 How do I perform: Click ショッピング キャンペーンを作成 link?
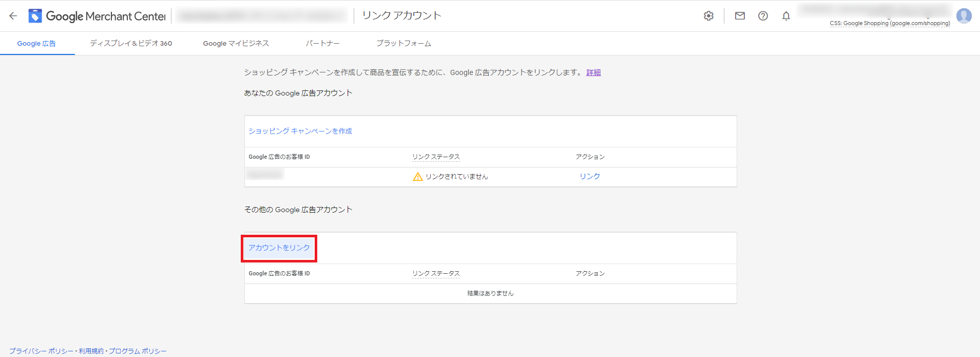300,131
